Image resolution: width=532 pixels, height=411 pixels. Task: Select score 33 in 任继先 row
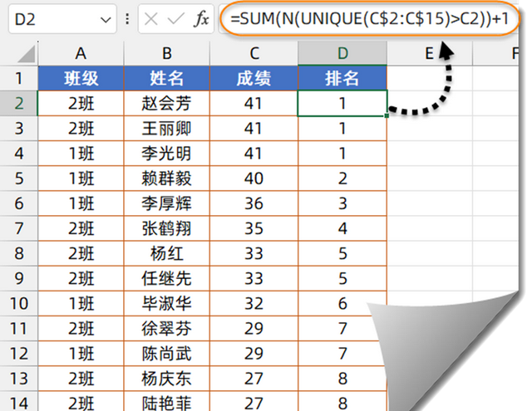tap(254, 278)
